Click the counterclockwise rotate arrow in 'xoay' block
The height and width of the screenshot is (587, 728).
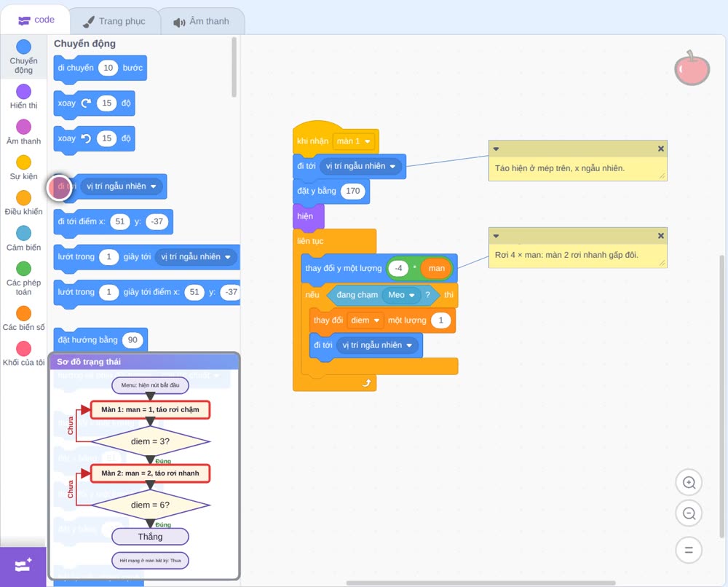(86, 138)
